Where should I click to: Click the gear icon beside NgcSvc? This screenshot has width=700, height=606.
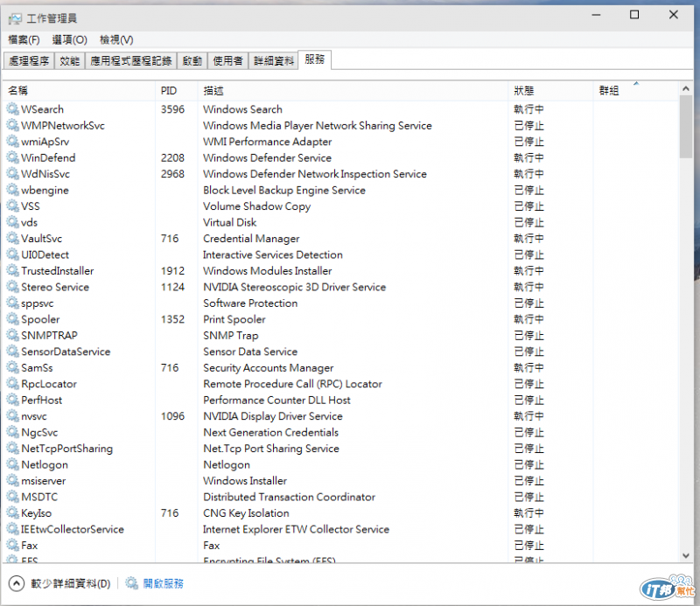[12, 432]
